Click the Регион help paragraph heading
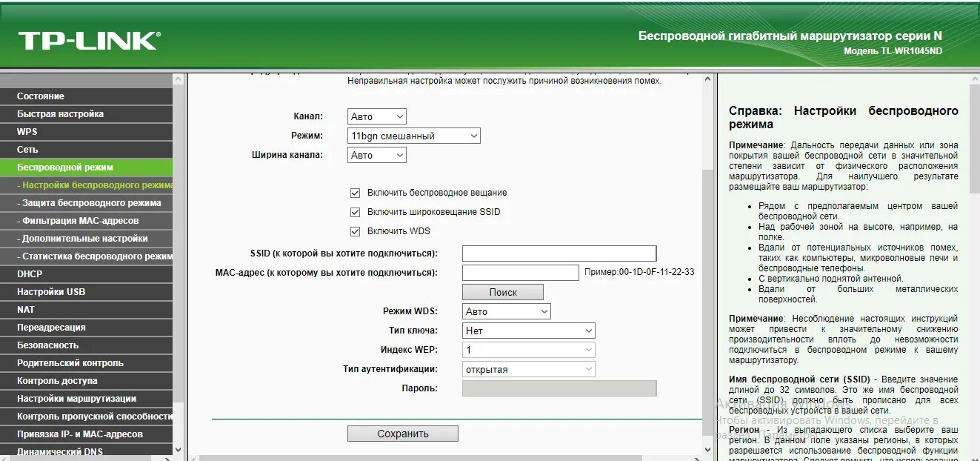 (744, 429)
